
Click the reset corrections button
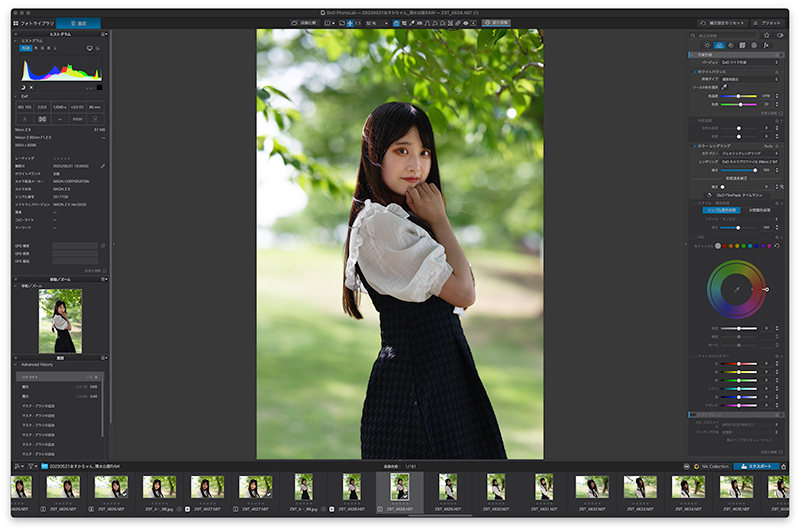pyautogui.click(x=722, y=23)
